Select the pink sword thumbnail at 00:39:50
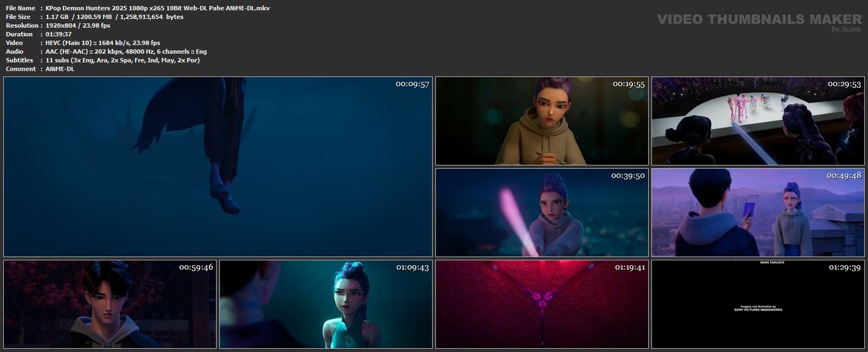 [542, 213]
